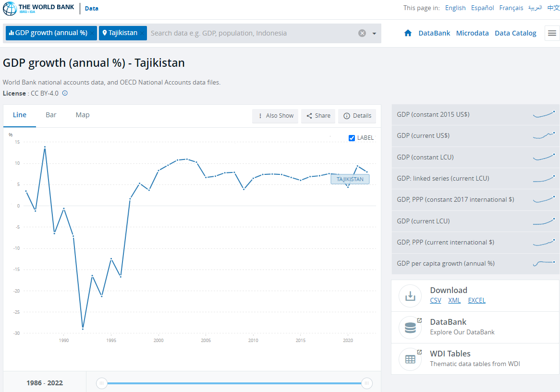Expand the search bar dropdown arrow
The image size is (560, 392).
(374, 34)
